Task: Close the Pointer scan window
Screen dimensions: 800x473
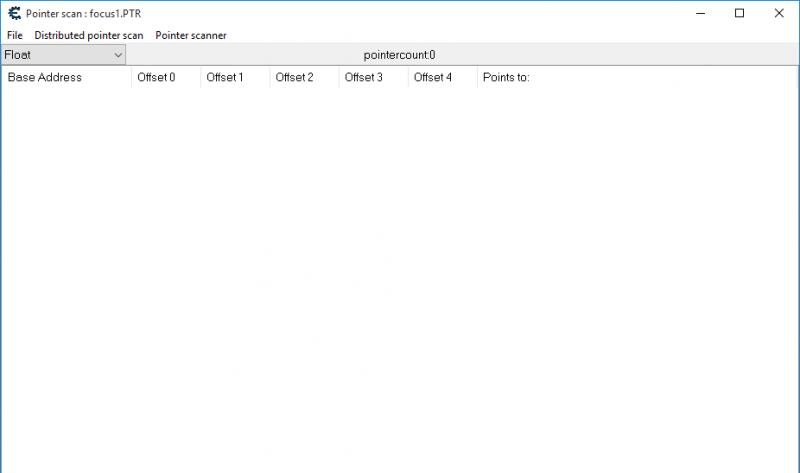Action: [779, 14]
